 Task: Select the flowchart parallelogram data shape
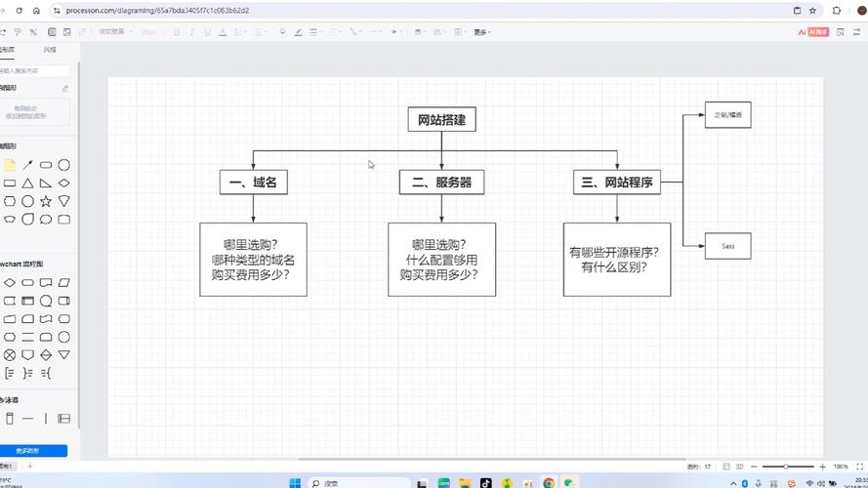(x=64, y=283)
